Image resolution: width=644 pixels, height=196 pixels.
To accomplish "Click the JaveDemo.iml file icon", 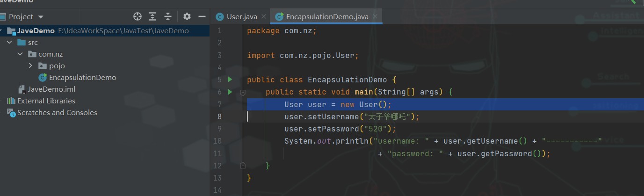I will (x=22, y=89).
